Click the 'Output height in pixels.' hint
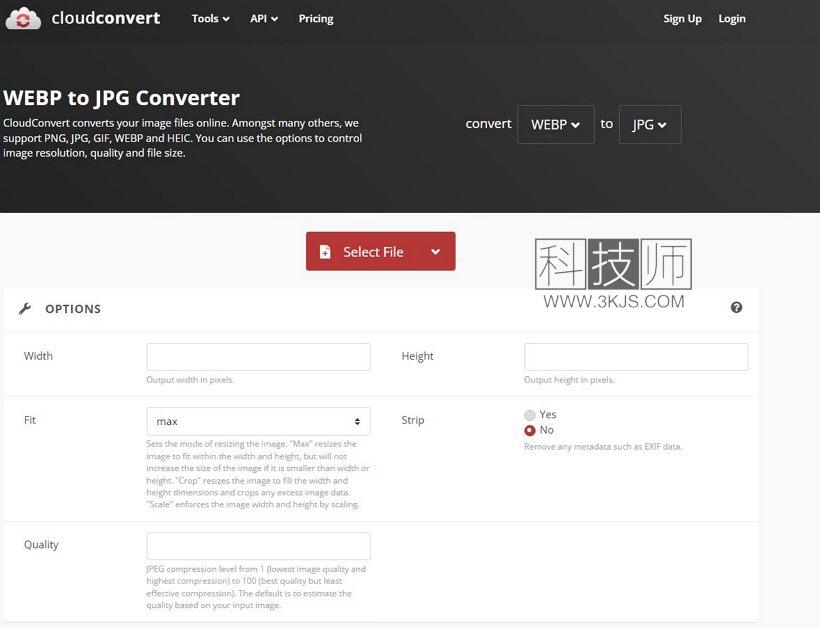 (569, 380)
